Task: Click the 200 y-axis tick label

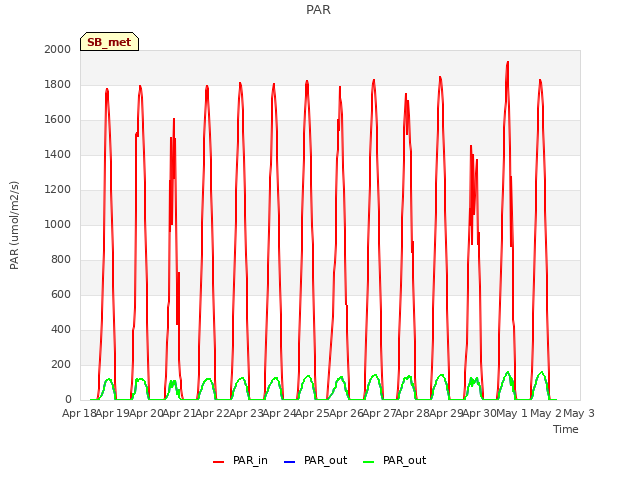Action: (61, 364)
